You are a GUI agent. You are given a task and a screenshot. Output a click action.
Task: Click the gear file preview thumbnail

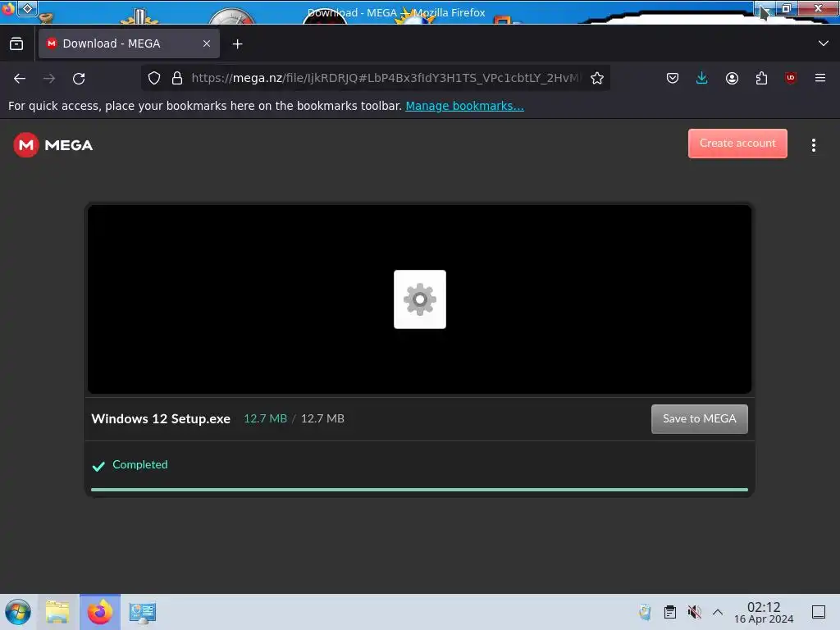point(420,299)
